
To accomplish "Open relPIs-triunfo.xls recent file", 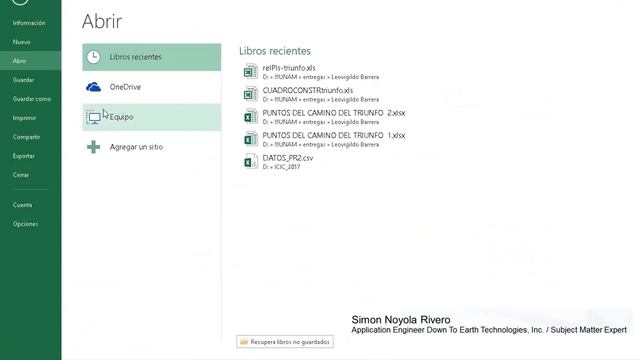I will (x=289, y=68).
